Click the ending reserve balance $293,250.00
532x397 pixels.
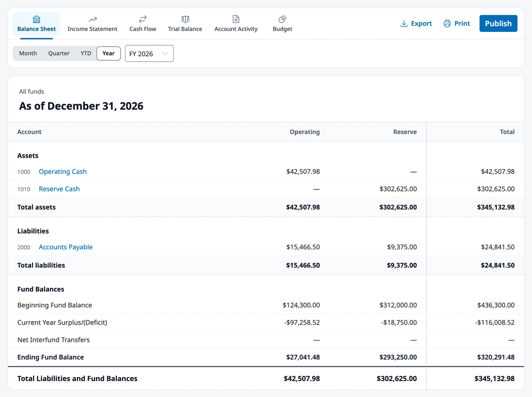[x=398, y=357]
